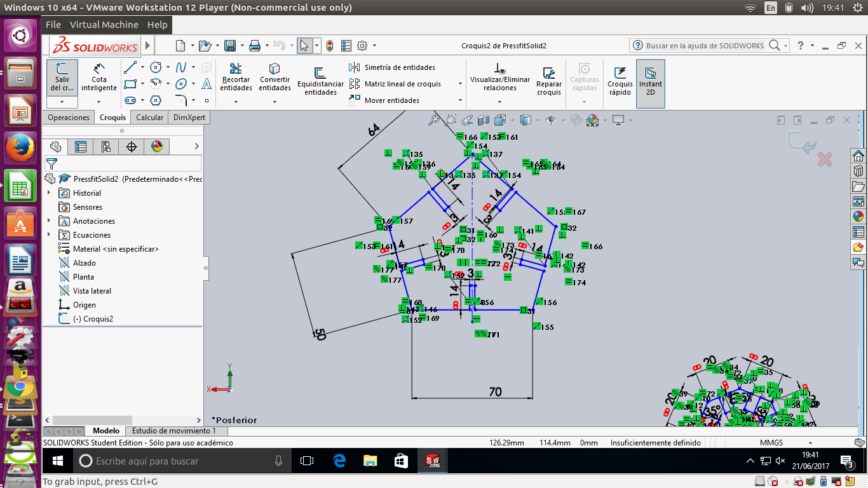Viewport: 868px width, 488px height.
Task: Open the Estudio de movimiento 1 tab
Action: tap(173, 431)
